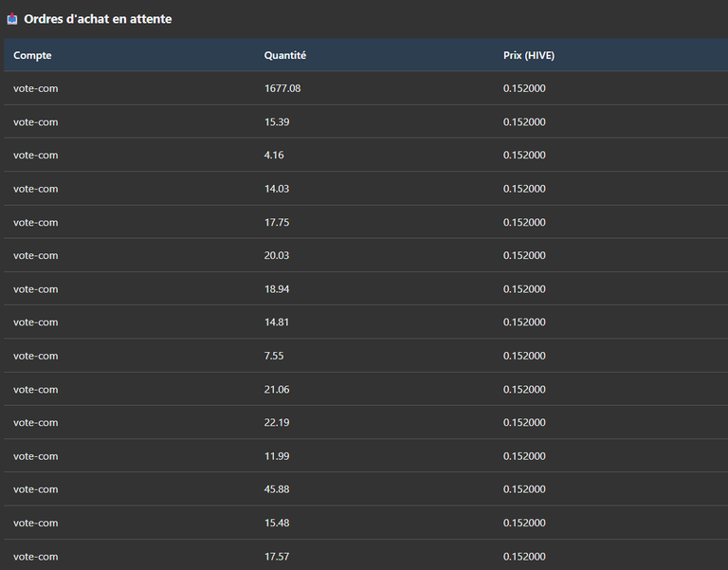
Task: Select the vote-com row with quantity 1677.08
Action: tap(366, 88)
